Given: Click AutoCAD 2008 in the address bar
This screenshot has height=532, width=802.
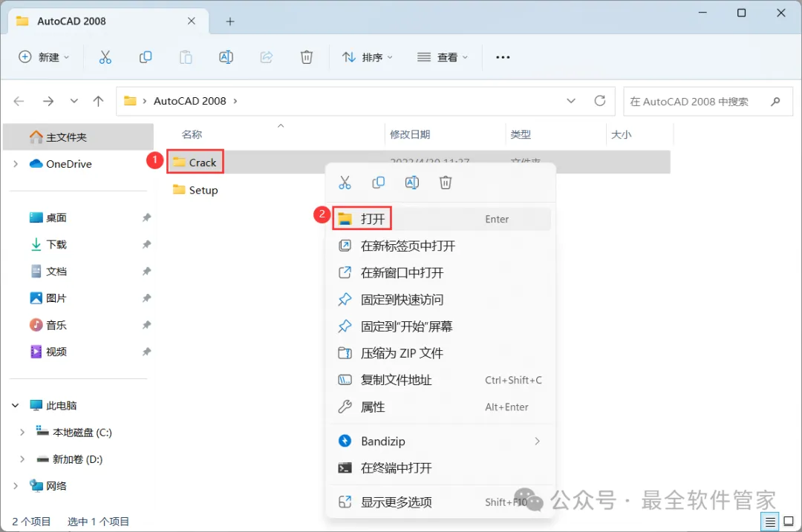Looking at the screenshot, I should point(190,101).
